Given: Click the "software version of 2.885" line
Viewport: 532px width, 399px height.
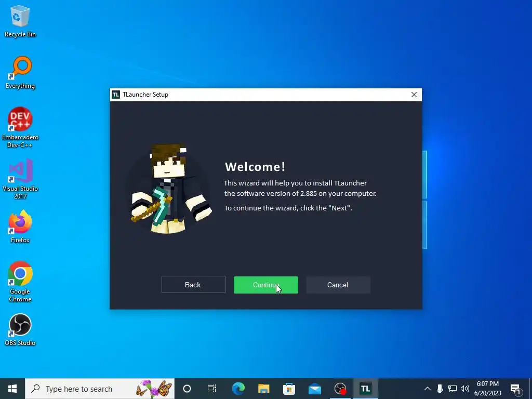Looking at the screenshot, I should pyautogui.click(x=300, y=194).
